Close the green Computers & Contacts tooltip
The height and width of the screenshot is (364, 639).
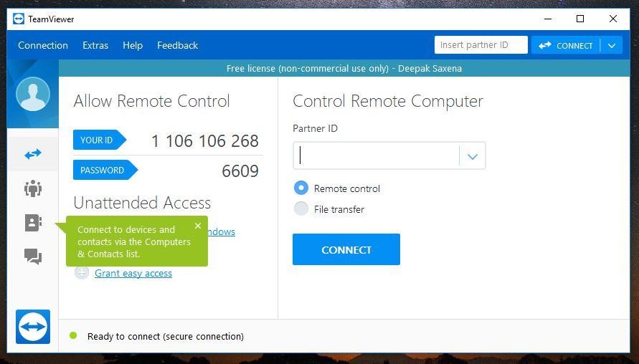(198, 226)
